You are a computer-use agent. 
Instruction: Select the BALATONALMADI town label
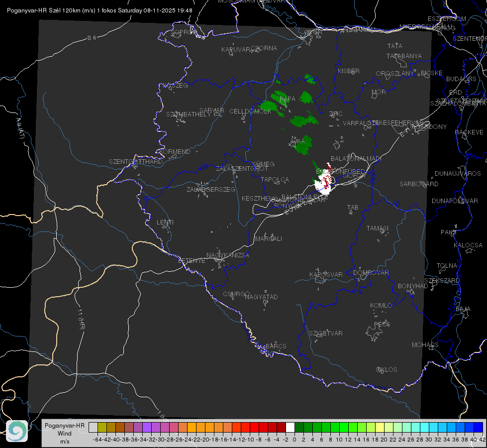(x=356, y=159)
